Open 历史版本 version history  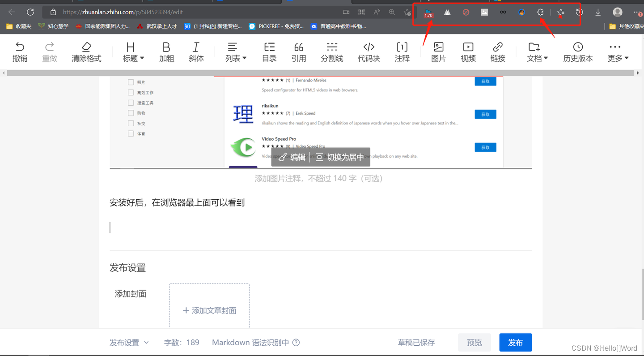point(578,52)
